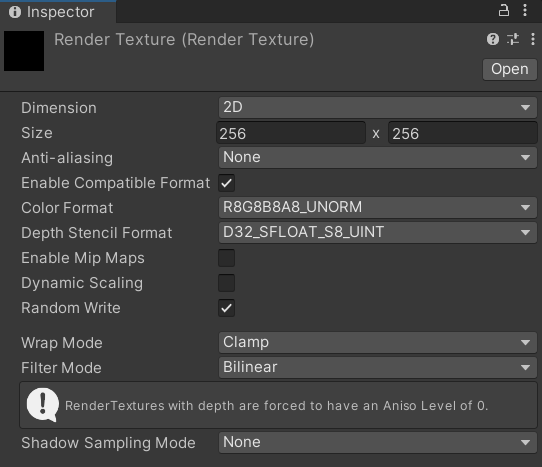
Task: Click the Render Texture preset sliders icon
Action: pos(513,39)
